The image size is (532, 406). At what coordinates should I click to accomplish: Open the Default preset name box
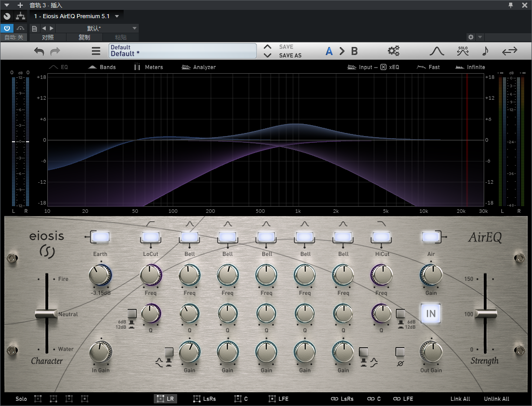182,51
